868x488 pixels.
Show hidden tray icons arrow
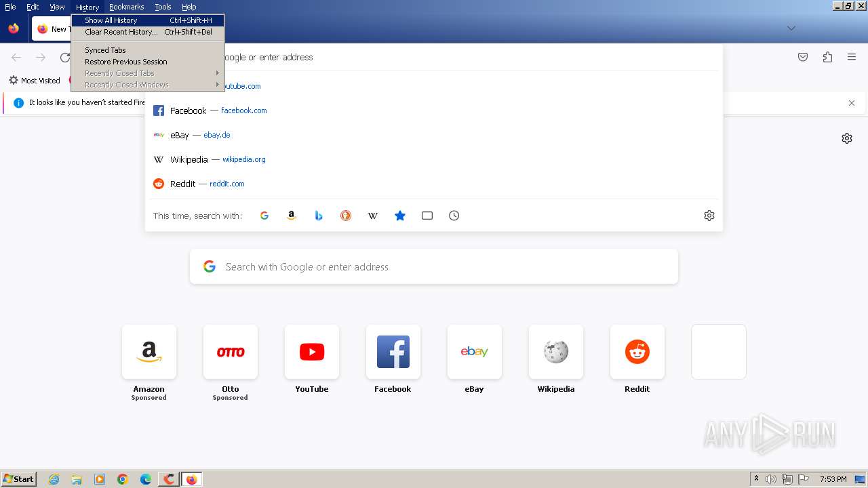757,479
